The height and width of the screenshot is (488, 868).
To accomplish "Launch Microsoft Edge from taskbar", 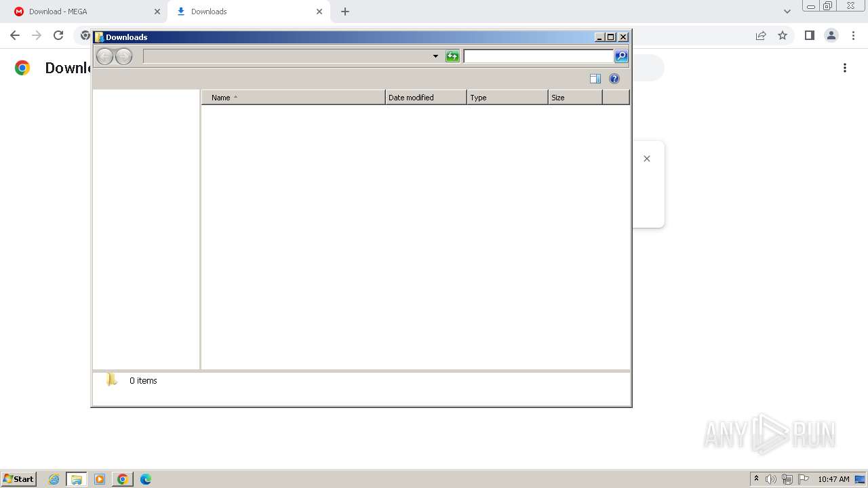I will point(146,479).
